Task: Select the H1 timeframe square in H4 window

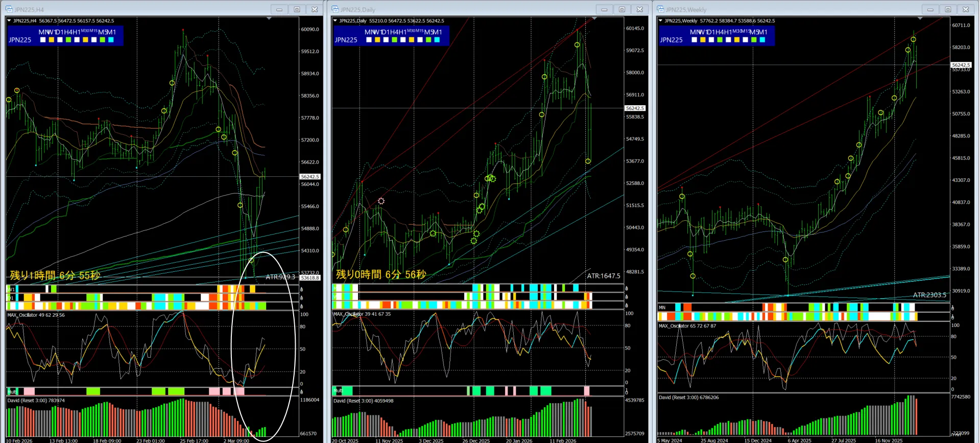Action: (x=77, y=40)
